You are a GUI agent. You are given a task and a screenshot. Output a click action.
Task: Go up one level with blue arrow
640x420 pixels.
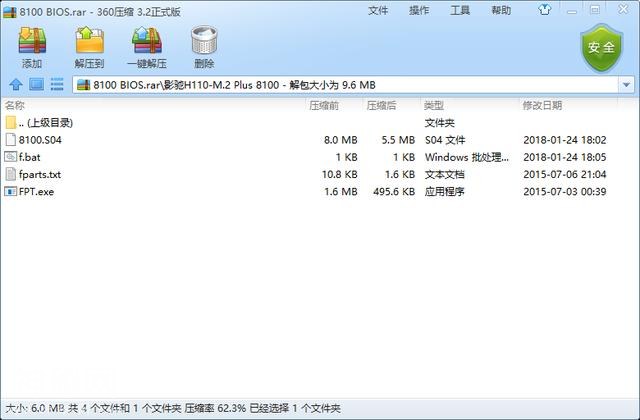pyautogui.click(x=16, y=84)
